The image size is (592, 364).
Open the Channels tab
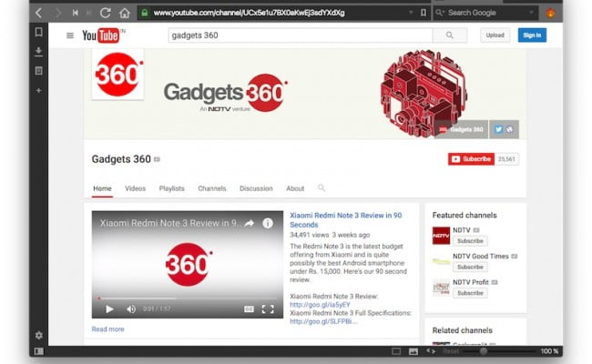click(212, 188)
